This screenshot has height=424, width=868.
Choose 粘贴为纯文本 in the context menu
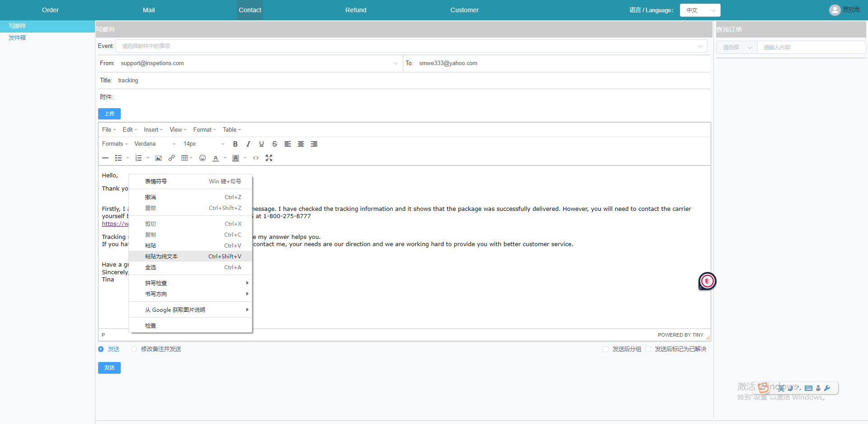[161, 257]
